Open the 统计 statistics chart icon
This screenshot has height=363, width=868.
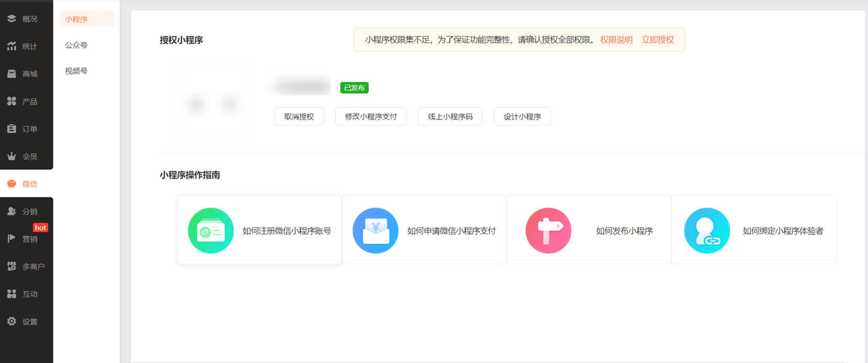point(12,46)
